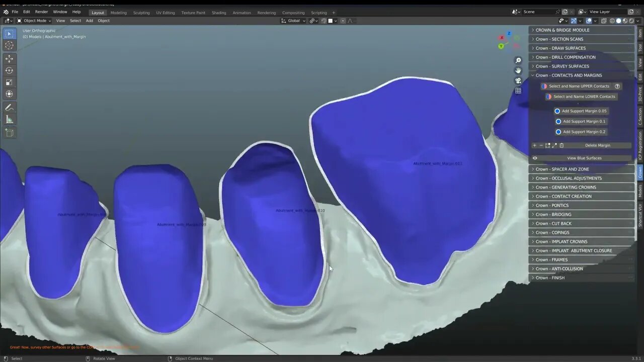Toggle the camera view icon
The width and height of the screenshot is (644, 362).
(x=518, y=80)
